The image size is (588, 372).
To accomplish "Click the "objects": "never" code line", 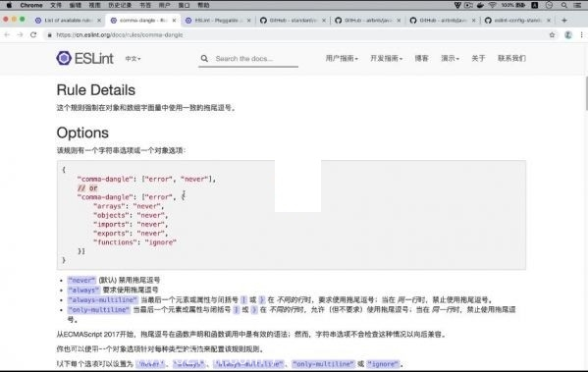I will pyautogui.click(x=131, y=215).
